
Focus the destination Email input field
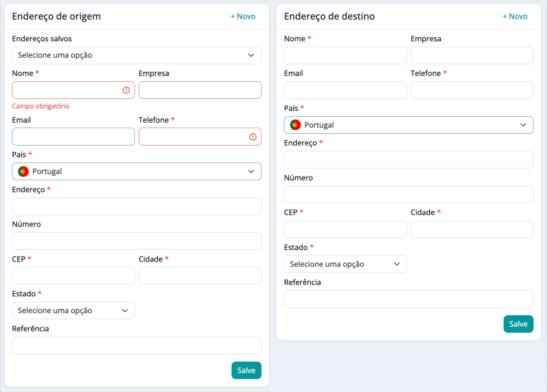[x=345, y=90]
